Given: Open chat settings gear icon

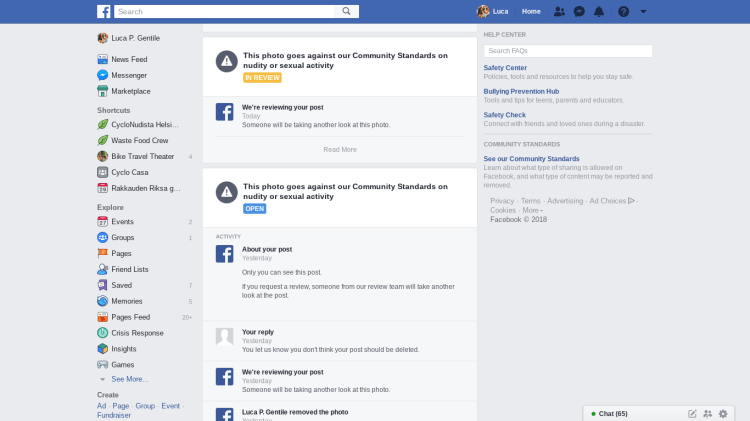Looking at the screenshot, I should tap(723, 414).
